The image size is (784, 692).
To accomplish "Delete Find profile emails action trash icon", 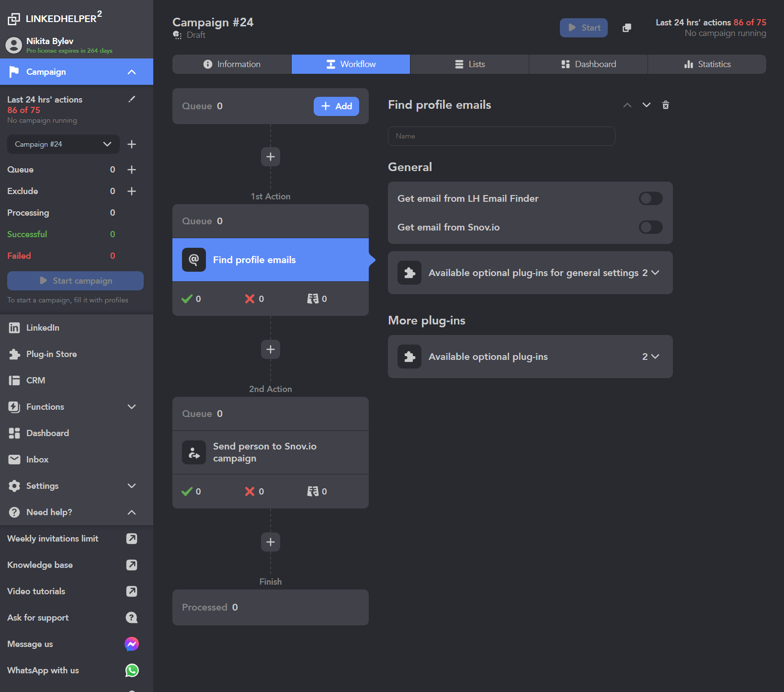I will [x=666, y=105].
